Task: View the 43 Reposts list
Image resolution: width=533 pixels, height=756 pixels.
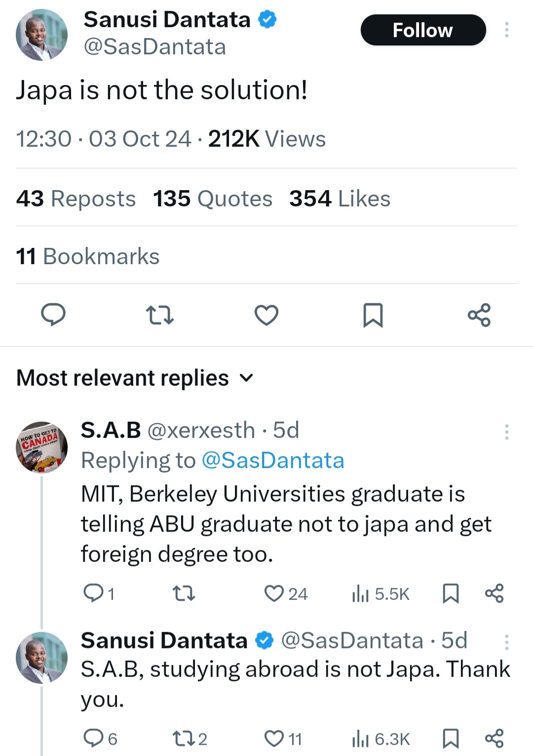Action: [x=76, y=199]
